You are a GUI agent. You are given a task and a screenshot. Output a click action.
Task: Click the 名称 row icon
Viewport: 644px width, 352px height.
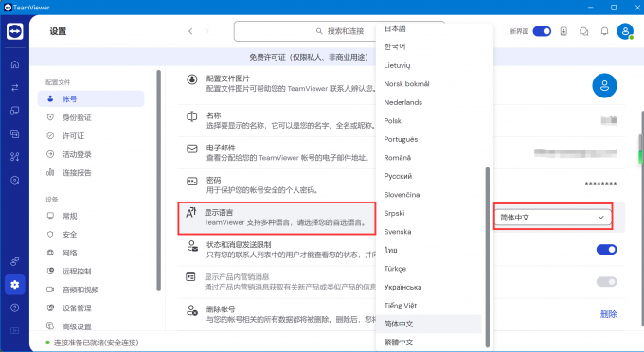[x=192, y=116]
